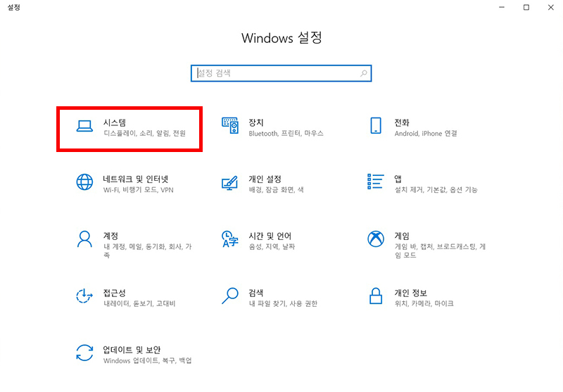
Task: Select the 업데이트 및 보안 title
Action: click(132, 350)
